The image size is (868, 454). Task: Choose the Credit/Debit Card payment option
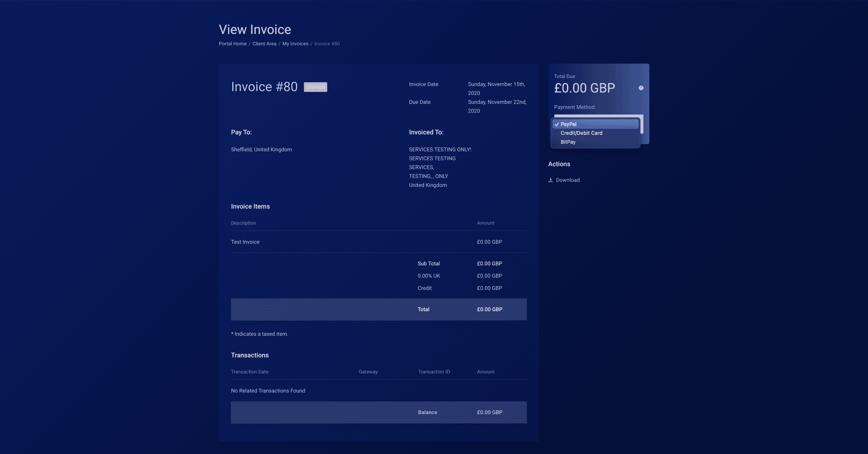[x=595, y=133]
